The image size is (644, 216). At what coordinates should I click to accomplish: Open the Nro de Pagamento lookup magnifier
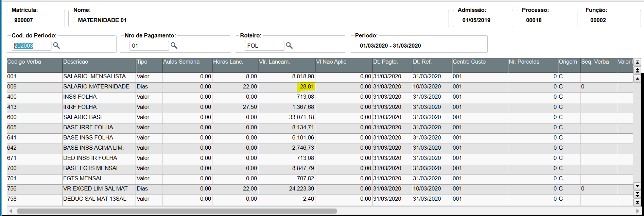point(174,46)
